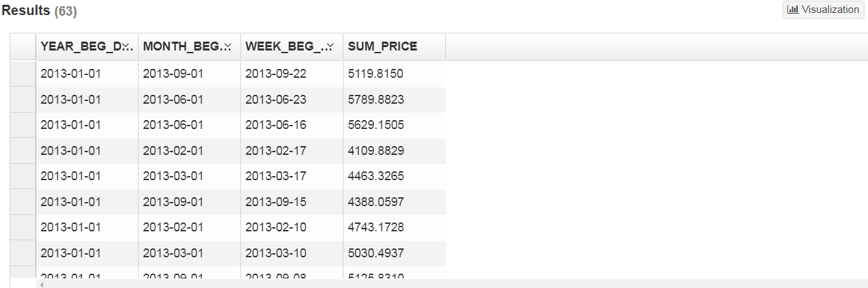Open WEEK_BEG column menu arrow
This screenshot has width=868, height=288.
pos(331,46)
